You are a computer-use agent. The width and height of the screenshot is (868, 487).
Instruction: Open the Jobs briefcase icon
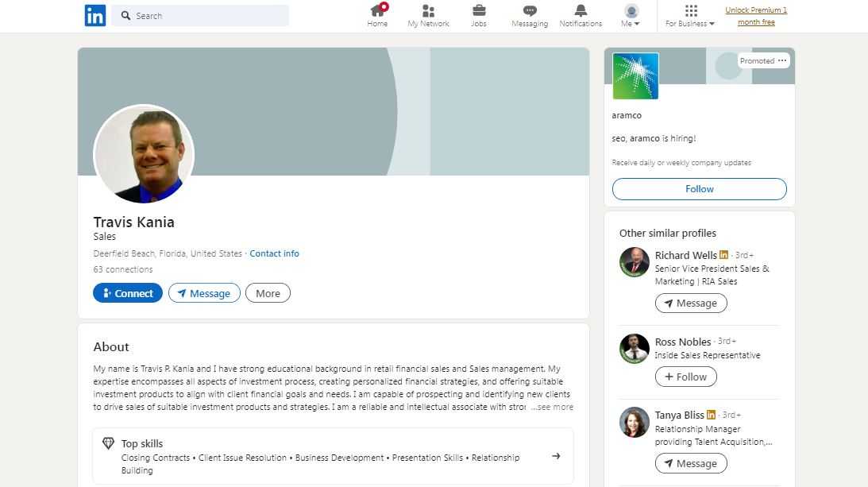(x=478, y=11)
